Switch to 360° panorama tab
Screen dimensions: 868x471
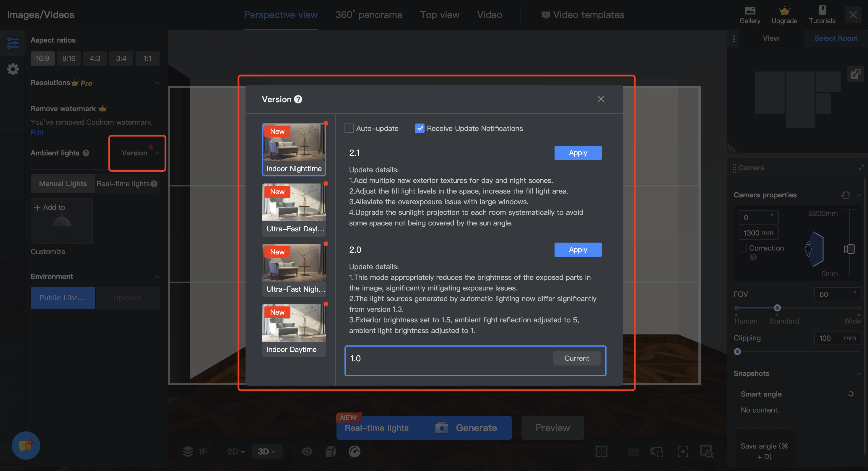tap(368, 15)
